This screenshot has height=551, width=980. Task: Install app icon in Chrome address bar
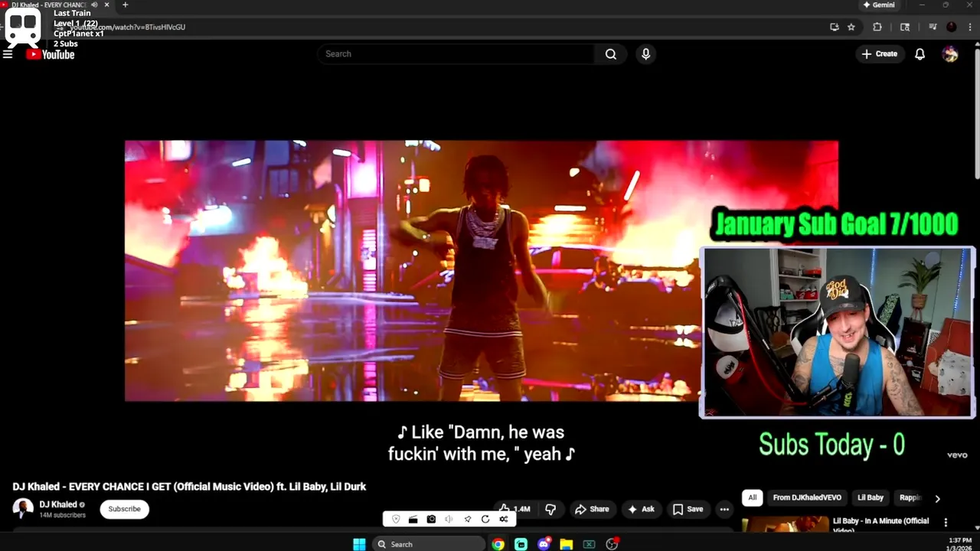click(835, 27)
